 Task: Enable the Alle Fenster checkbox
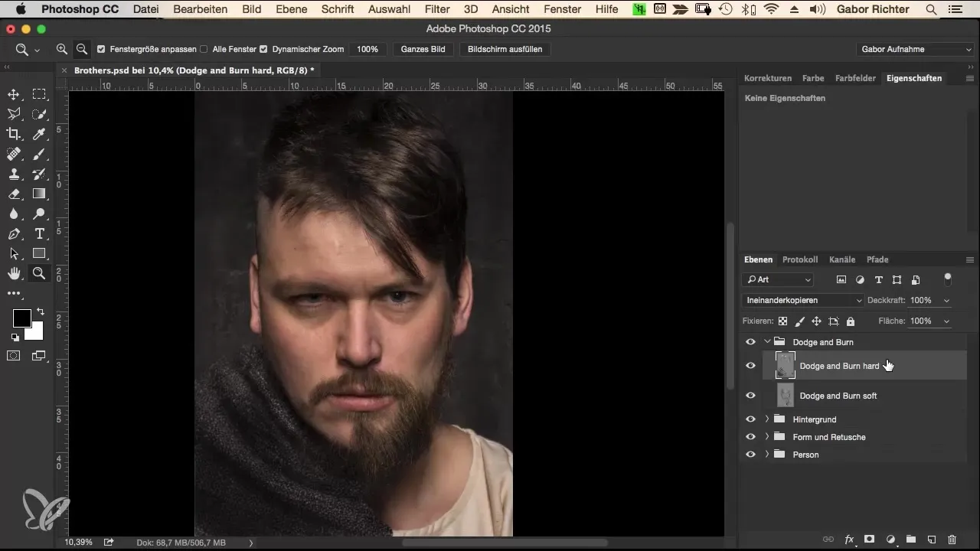pyautogui.click(x=204, y=49)
